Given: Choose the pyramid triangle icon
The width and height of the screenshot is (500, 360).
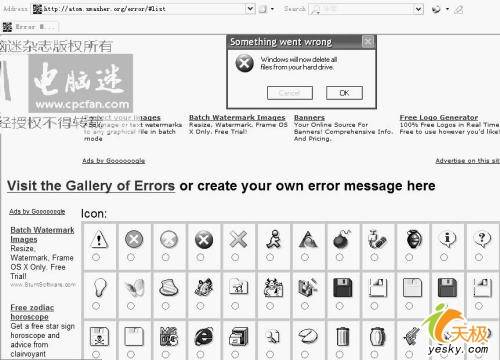Looking at the screenshot, I should [x=308, y=239].
